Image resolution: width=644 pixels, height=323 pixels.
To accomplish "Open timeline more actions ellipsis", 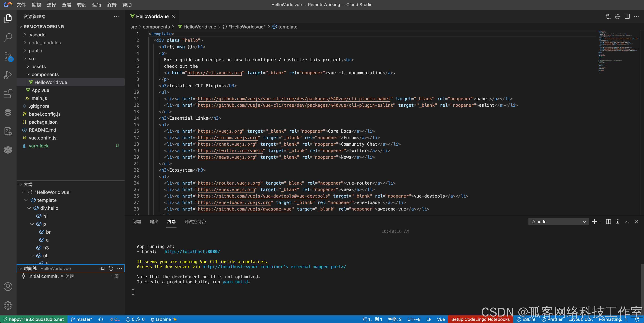I will [x=120, y=268].
